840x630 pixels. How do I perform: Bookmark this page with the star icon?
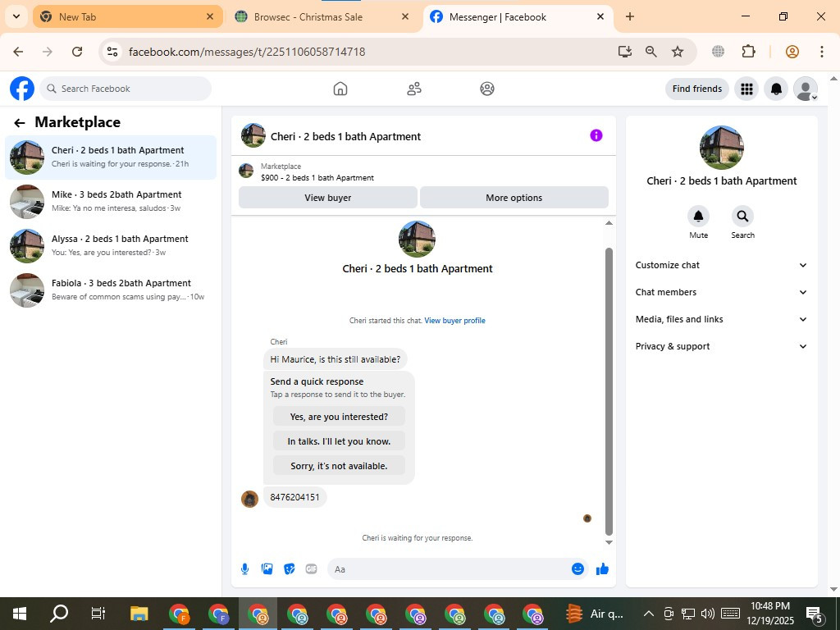pyautogui.click(x=678, y=52)
